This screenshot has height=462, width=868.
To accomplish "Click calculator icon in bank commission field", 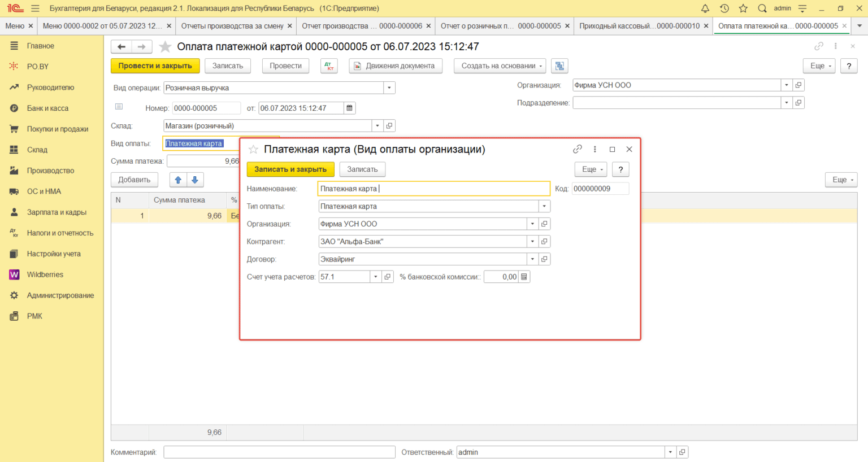I will click(x=524, y=277).
